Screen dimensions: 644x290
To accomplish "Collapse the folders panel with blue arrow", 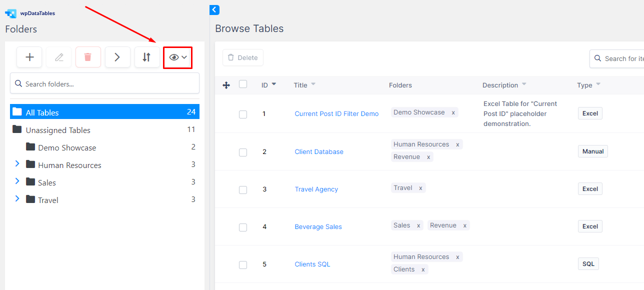I will 214,9.
